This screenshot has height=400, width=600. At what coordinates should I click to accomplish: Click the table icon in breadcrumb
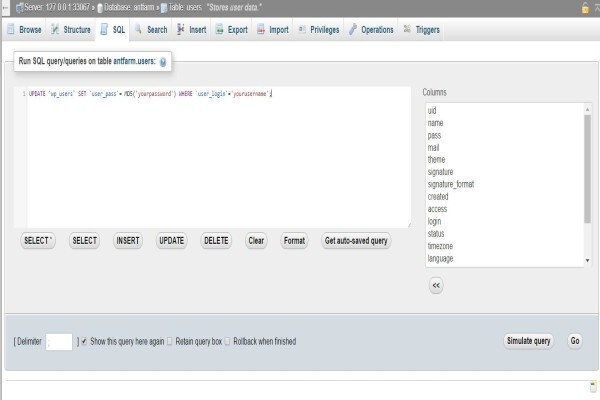click(164, 8)
